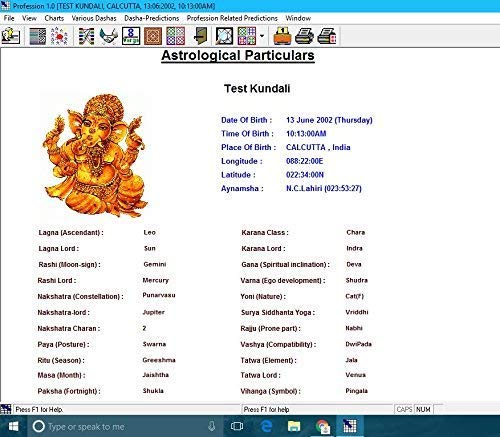The width and height of the screenshot is (500, 437).
Task: Click the Rashi Lord value 'Mercury'
Action: point(156,280)
